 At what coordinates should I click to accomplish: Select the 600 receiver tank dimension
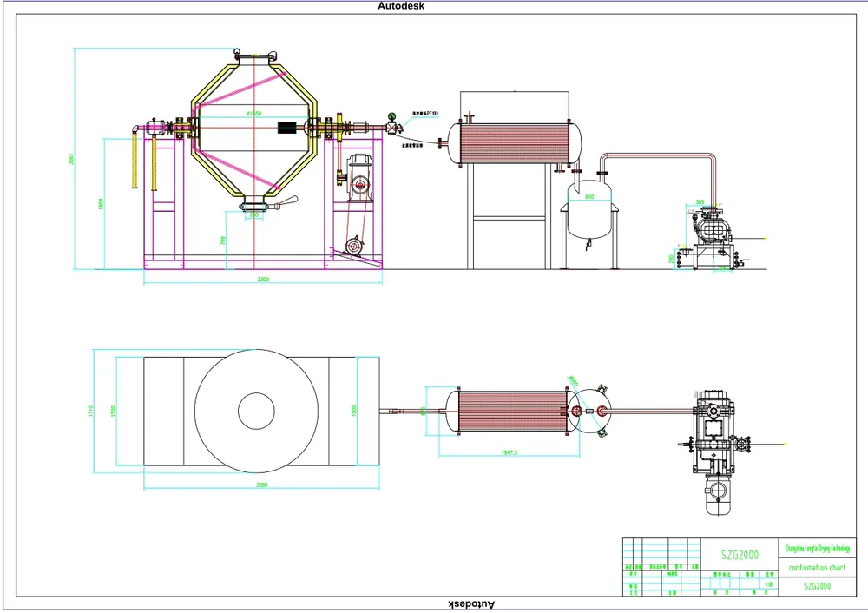589,197
